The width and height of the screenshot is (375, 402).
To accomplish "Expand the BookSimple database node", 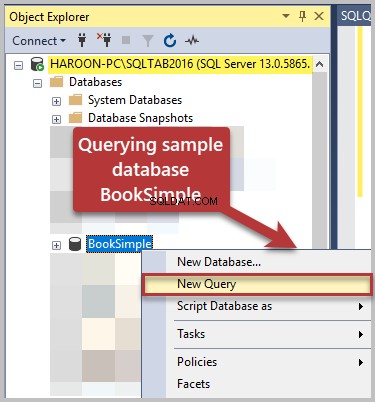I will tap(57, 245).
